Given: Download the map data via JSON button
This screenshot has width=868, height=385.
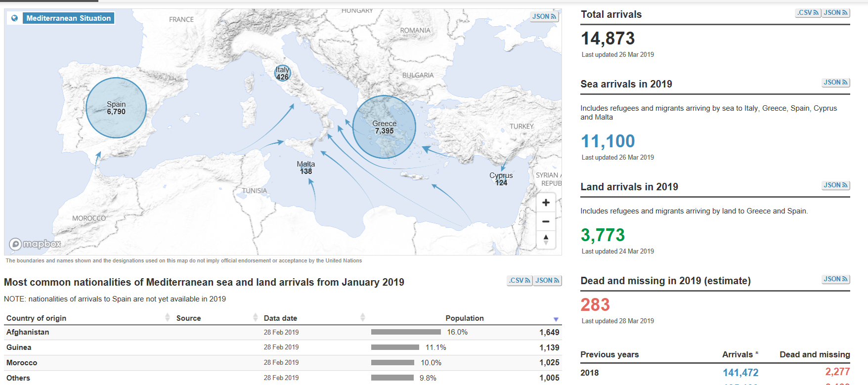Looking at the screenshot, I should pyautogui.click(x=545, y=16).
